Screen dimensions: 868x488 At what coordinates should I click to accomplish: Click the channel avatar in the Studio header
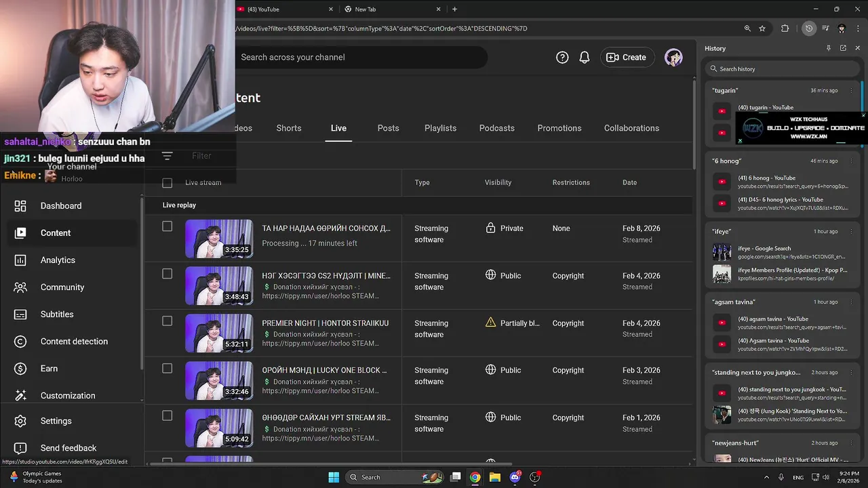pyautogui.click(x=673, y=58)
